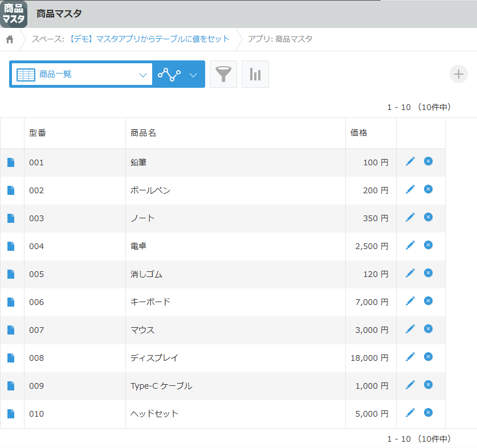Open the 【デモ】マスタアプリからテーブルに値をセット space link

(x=148, y=39)
